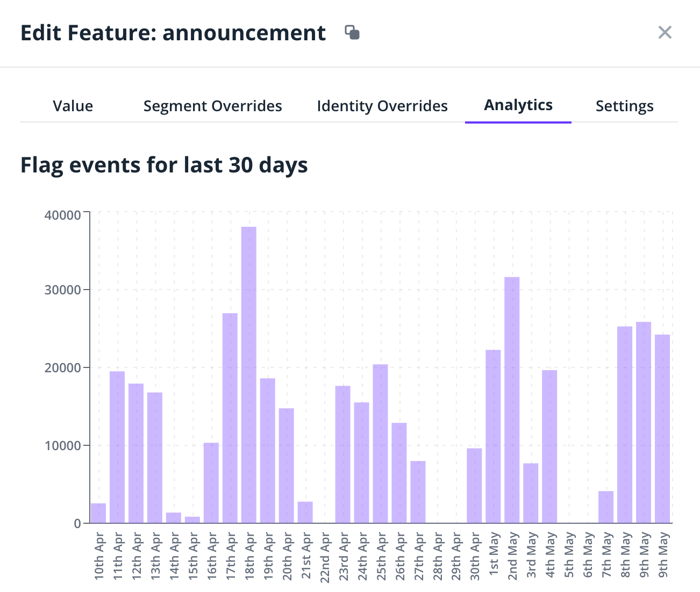Image resolution: width=700 pixels, height=592 pixels.
Task: Go to the Identity Overrides tab
Action: tap(382, 106)
